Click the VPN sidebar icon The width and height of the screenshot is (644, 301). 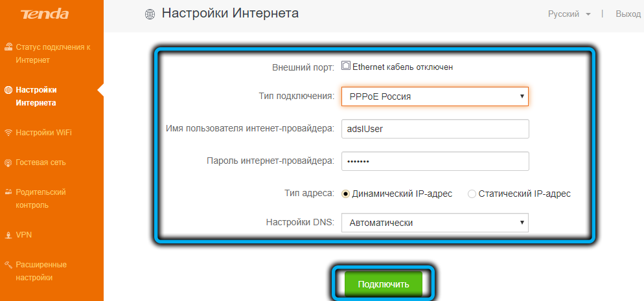point(8,235)
